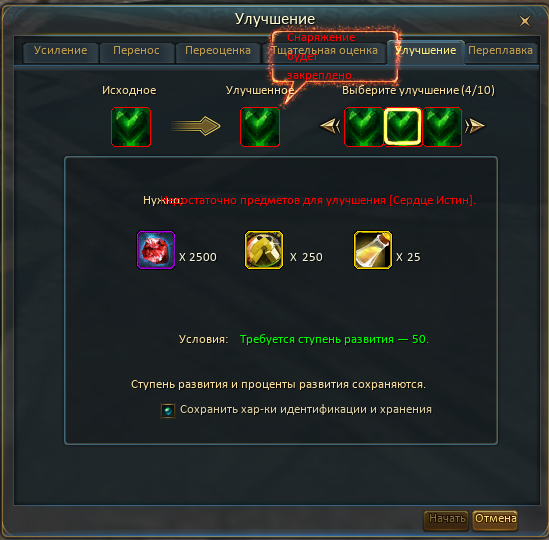Click the upgraded heart item under Улучшенное
The height and width of the screenshot is (540, 549).
260,127
